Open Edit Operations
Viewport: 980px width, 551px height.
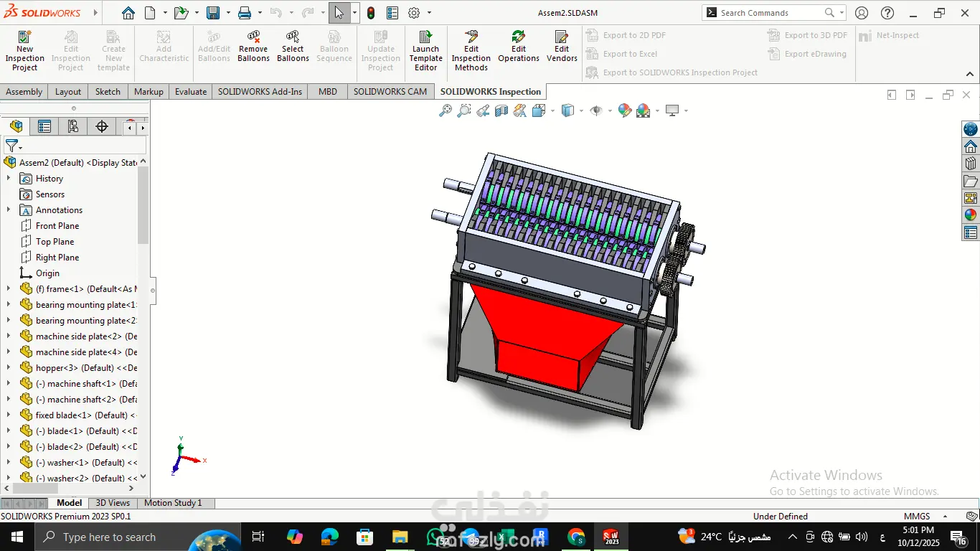(519, 46)
